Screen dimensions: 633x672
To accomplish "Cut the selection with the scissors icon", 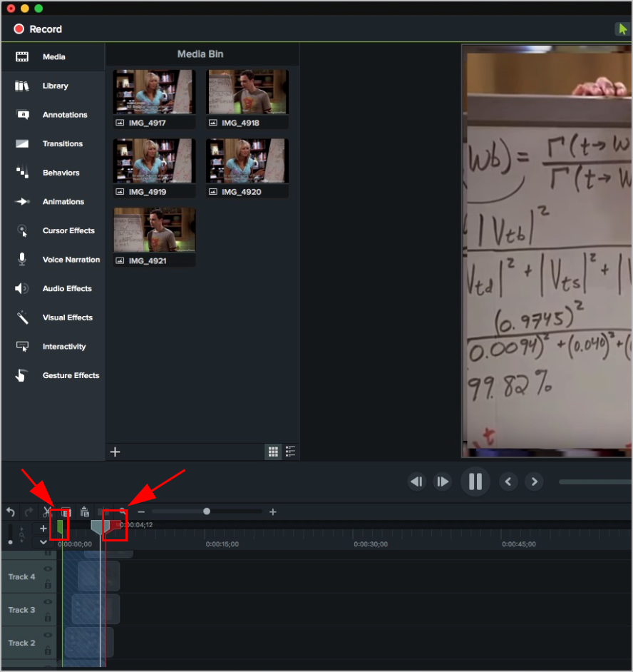I will 46,511.
